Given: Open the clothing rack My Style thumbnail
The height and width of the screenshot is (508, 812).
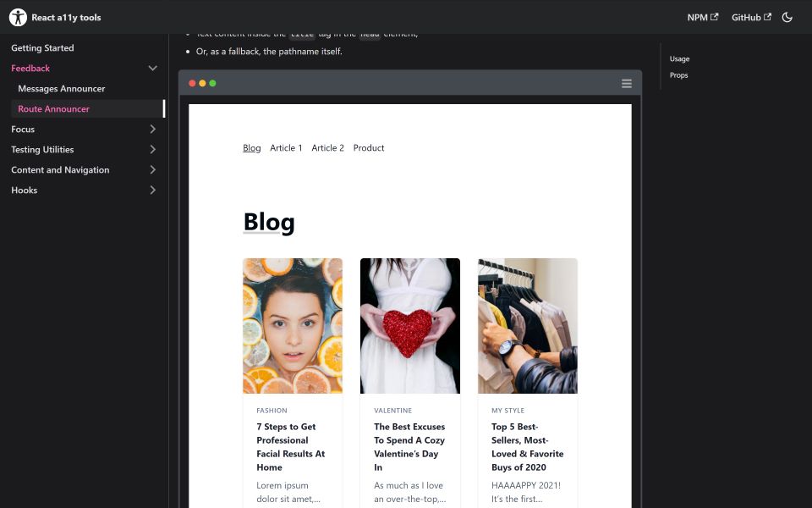Looking at the screenshot, I should (x=528, y=325).
